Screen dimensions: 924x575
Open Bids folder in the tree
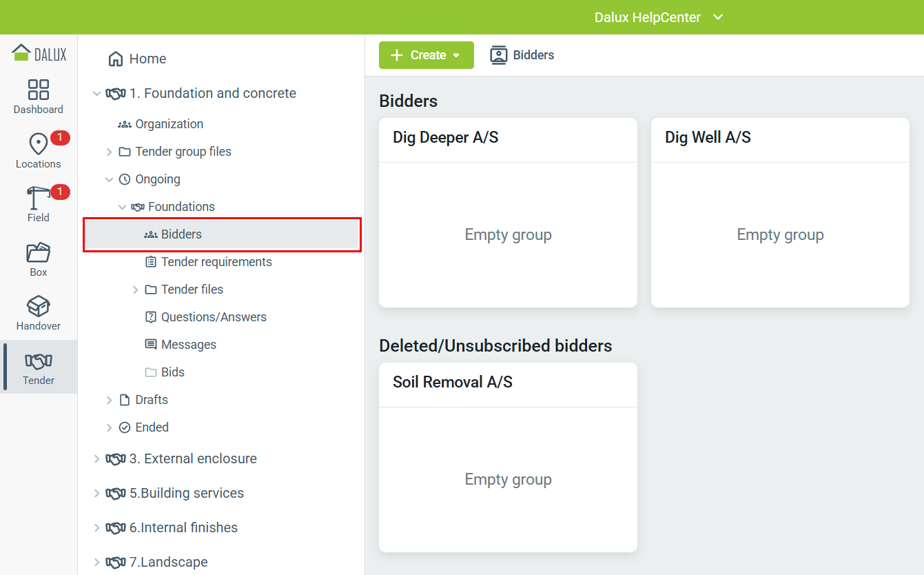pos(173,372)
